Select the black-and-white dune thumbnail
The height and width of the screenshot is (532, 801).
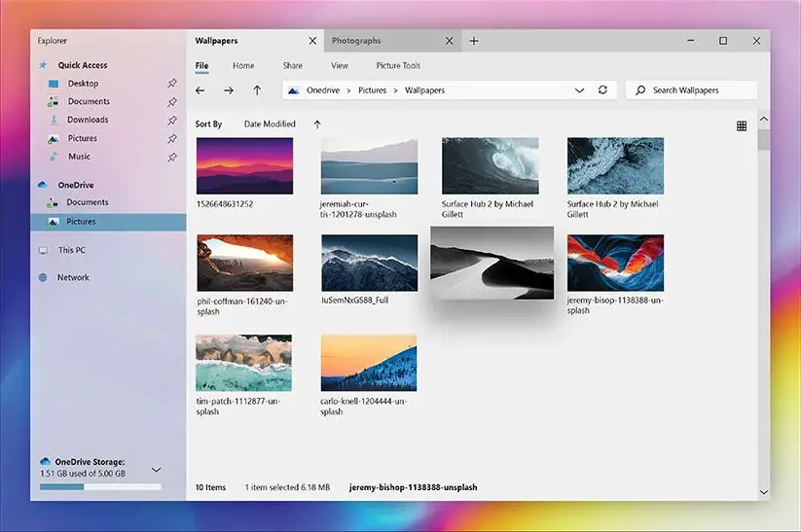point(492,263)
